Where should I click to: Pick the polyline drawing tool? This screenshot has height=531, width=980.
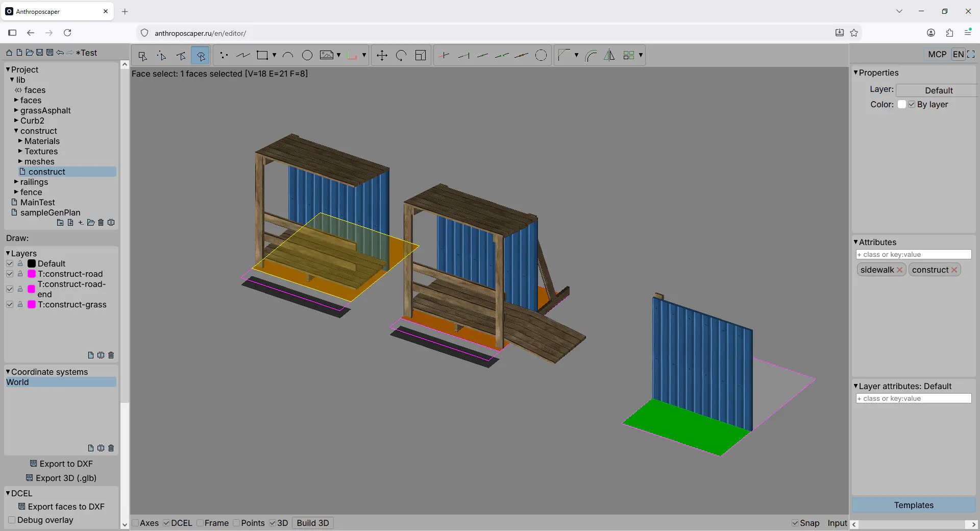[x=243, y=55]
